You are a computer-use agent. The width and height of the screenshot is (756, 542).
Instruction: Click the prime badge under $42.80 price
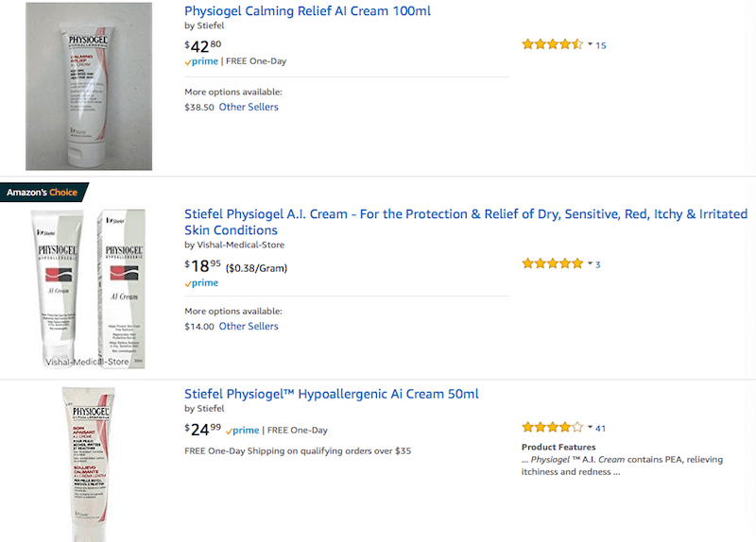201,61
